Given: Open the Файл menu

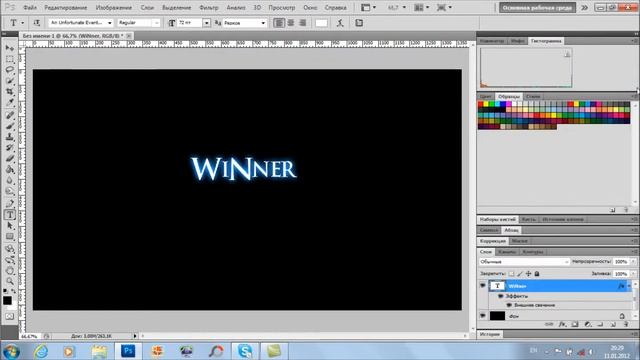Looking at the screenshot, I should tap(30, 7).
